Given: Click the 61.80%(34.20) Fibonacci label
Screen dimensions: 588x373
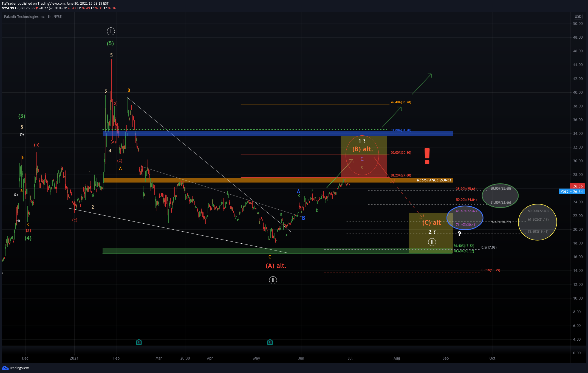Looking at the screenshot, I should pos(401,130).
